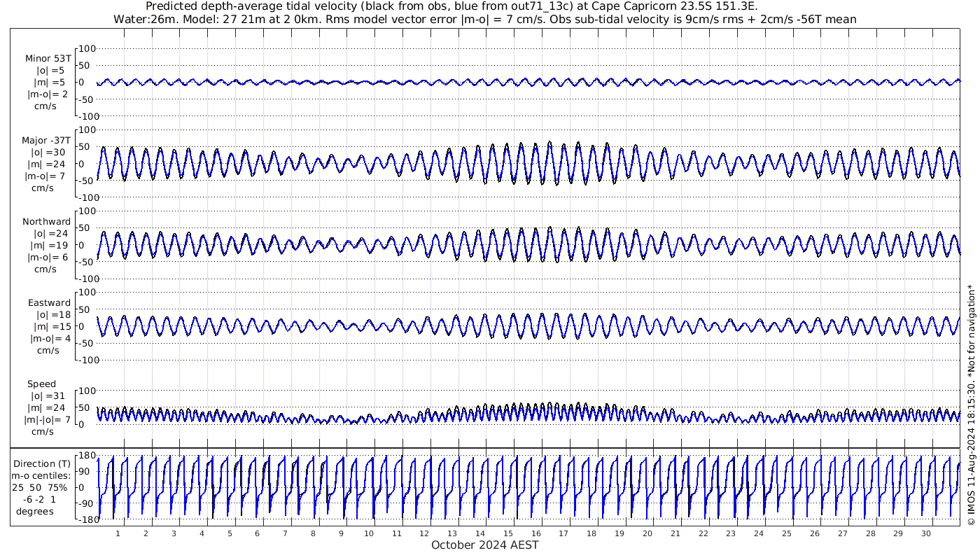
Task: Click the "Major -37T" panel label
Action: (x=46, y=141)
